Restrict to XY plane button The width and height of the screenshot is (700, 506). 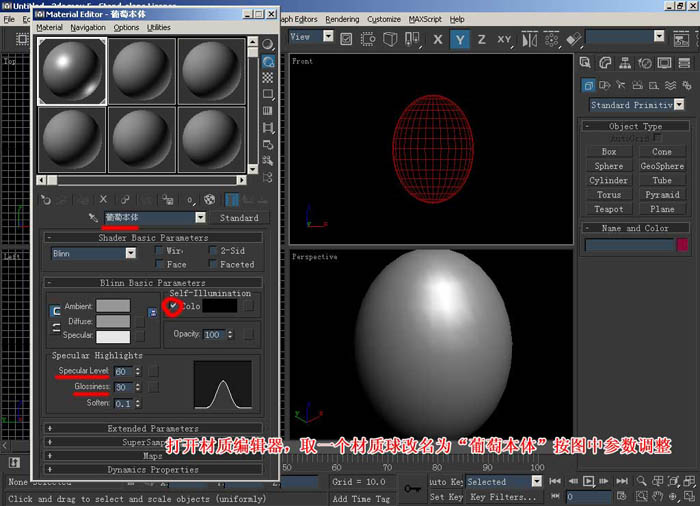click(x=504, y=39)
